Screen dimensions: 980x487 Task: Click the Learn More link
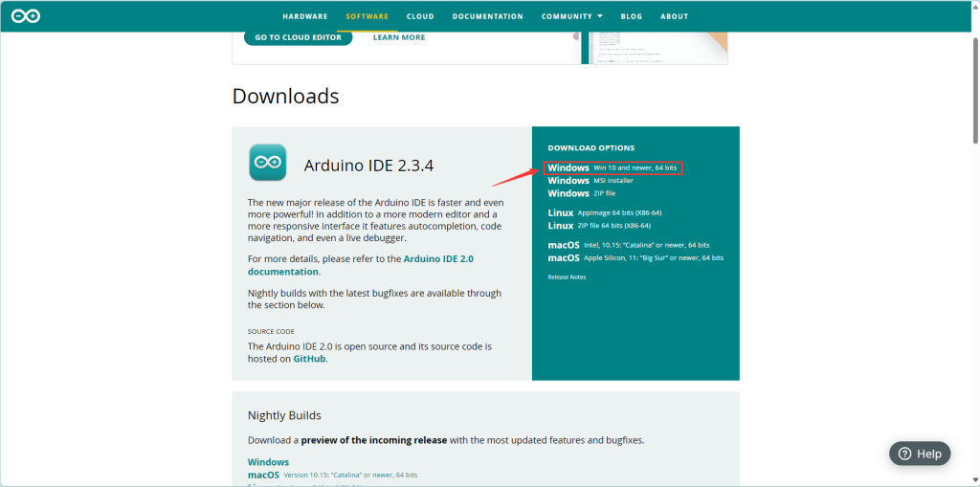tap(399, 37)
